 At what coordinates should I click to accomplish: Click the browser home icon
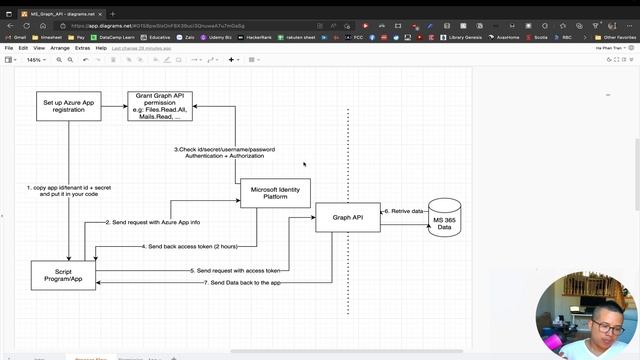(43, 26)
